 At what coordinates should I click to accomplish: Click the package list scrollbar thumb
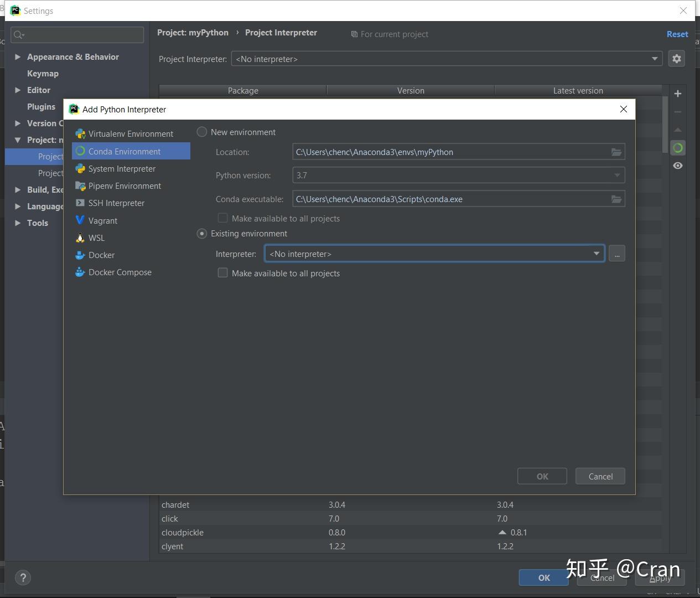[665, 124]
